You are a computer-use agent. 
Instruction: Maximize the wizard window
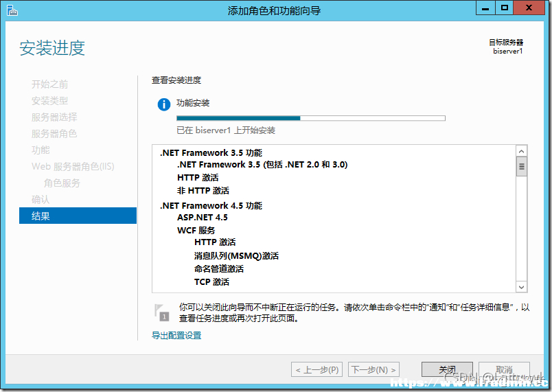tap(505, 8)
